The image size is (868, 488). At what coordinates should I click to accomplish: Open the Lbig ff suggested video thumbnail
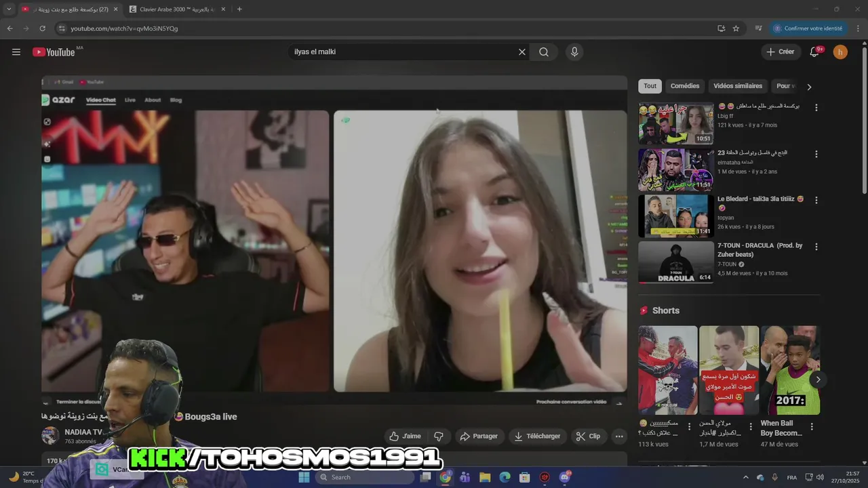[x=676, y=123]
